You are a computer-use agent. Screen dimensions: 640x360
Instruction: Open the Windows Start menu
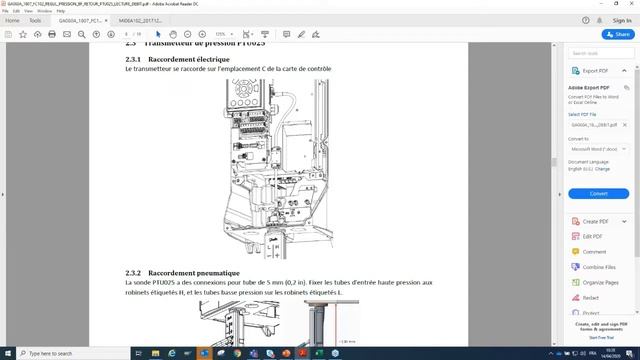8,353
